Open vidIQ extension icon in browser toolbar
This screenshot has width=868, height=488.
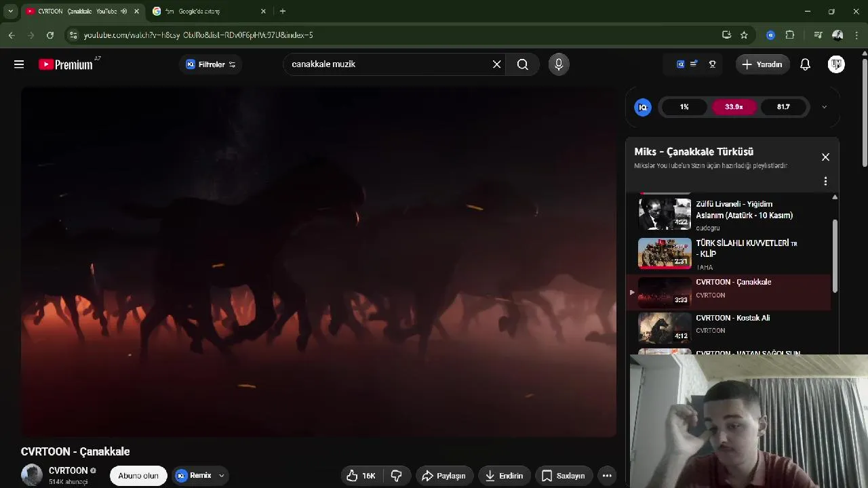pyautogui.click(x=770, y=35)
